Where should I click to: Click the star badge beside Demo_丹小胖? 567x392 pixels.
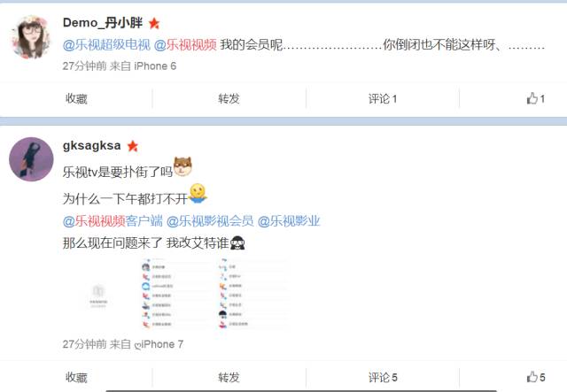[x=154, y=23]
